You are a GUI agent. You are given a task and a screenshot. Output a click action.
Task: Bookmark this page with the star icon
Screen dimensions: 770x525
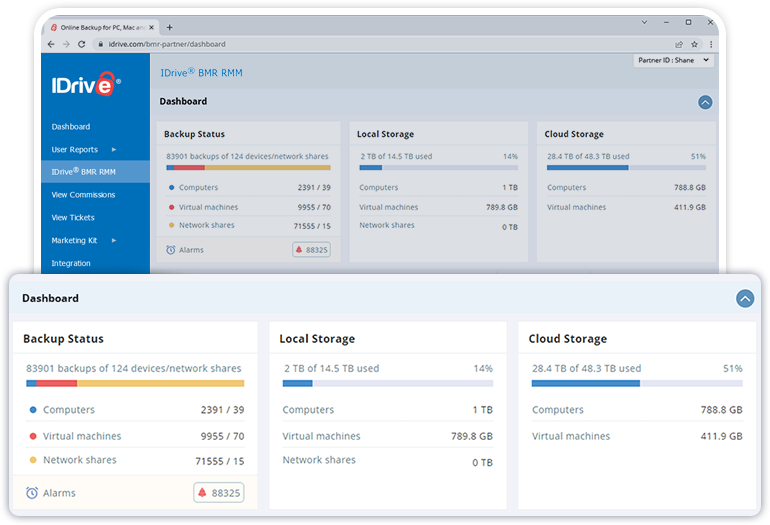click(694, 44)
